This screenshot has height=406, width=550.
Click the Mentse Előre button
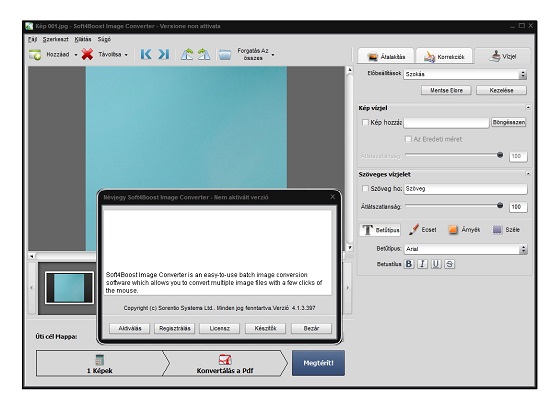pos(446,90)
